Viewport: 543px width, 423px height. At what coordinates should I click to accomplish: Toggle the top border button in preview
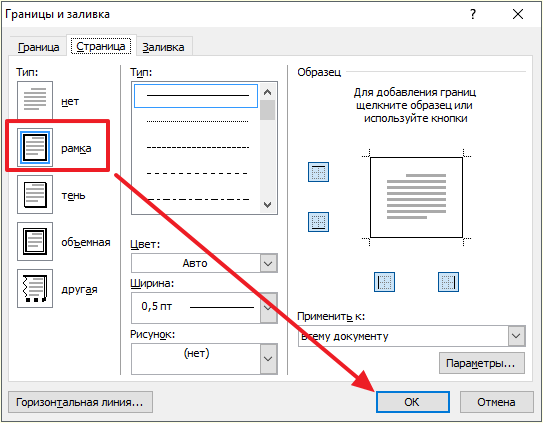(x=318, y=172)
